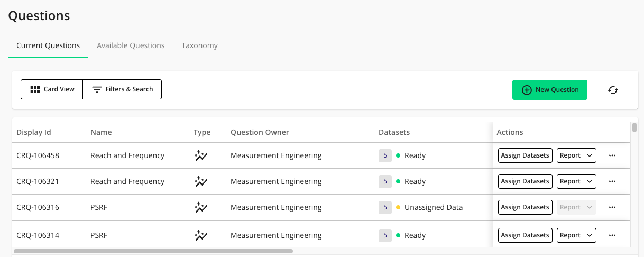The height and width of the screenshot is (257, 644).
Task: Expand Report dropdown for CRQ-106314
Action: (x=576, y=235)
